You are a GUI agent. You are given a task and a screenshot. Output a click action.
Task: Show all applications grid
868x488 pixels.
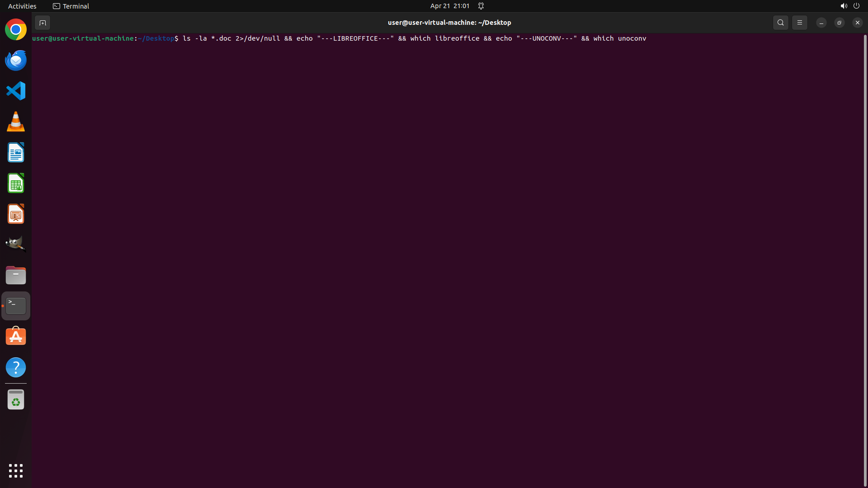tap(16, 471)
